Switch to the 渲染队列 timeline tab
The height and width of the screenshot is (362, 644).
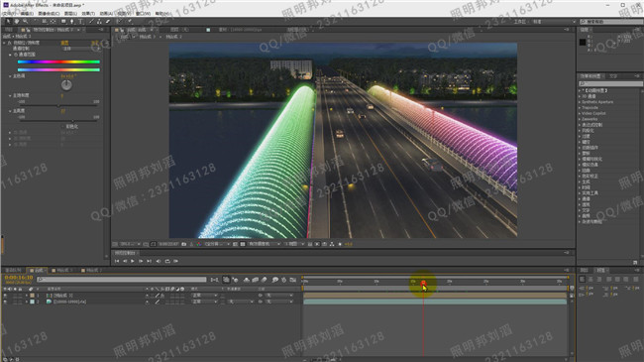click(13, 271)
